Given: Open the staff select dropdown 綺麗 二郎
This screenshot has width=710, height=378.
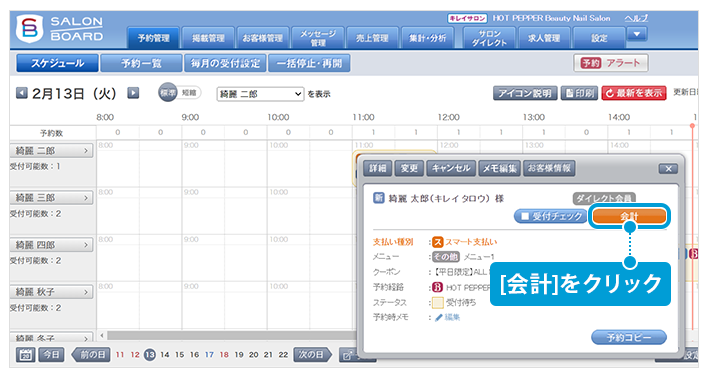Looking at the screenshot, I should point(260,94).
